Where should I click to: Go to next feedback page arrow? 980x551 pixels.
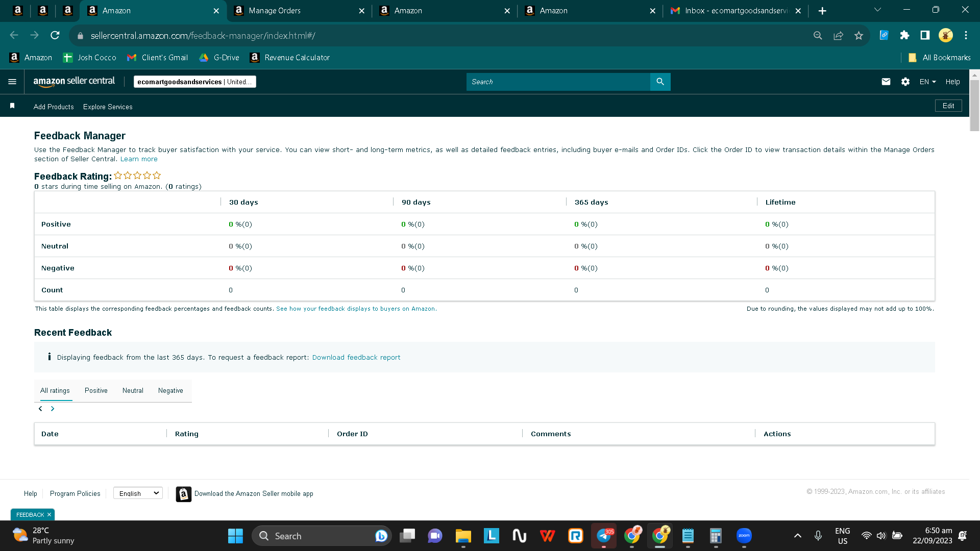point(53,409)
